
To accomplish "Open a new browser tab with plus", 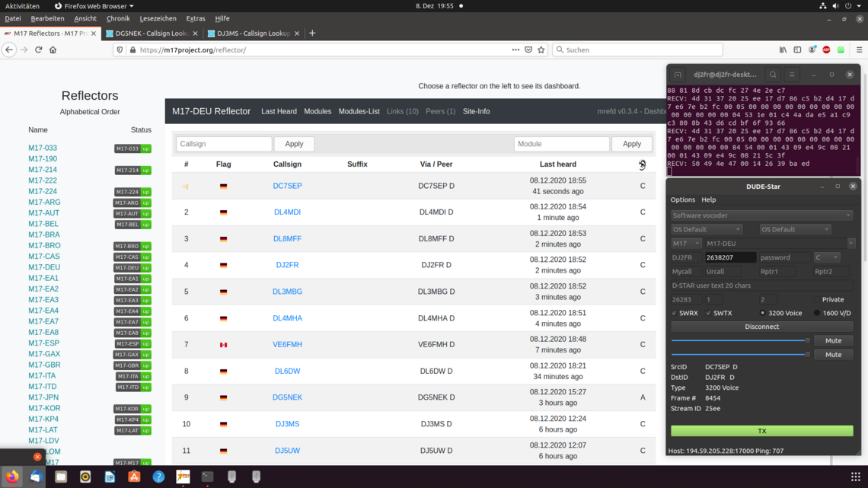I will (x=312, y=33).
